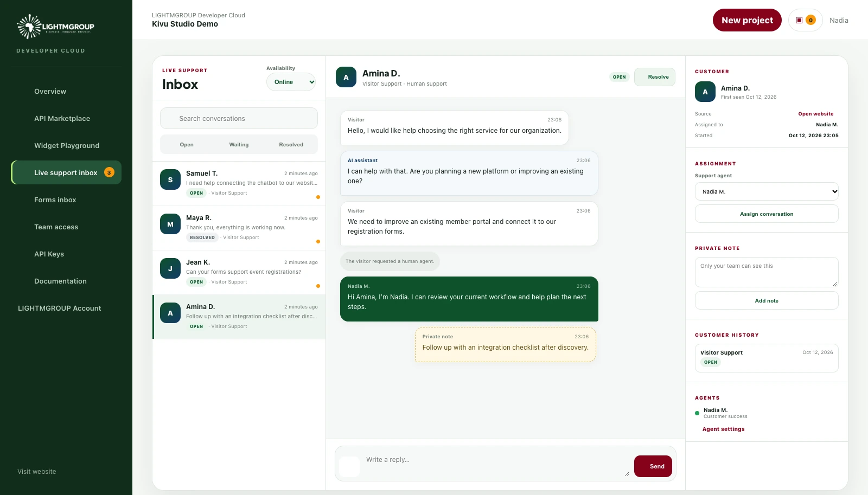This screenshot has width=868, height=495.
Task: Click Amina D.'s avatar in the chat header
Action: [346, 77]
